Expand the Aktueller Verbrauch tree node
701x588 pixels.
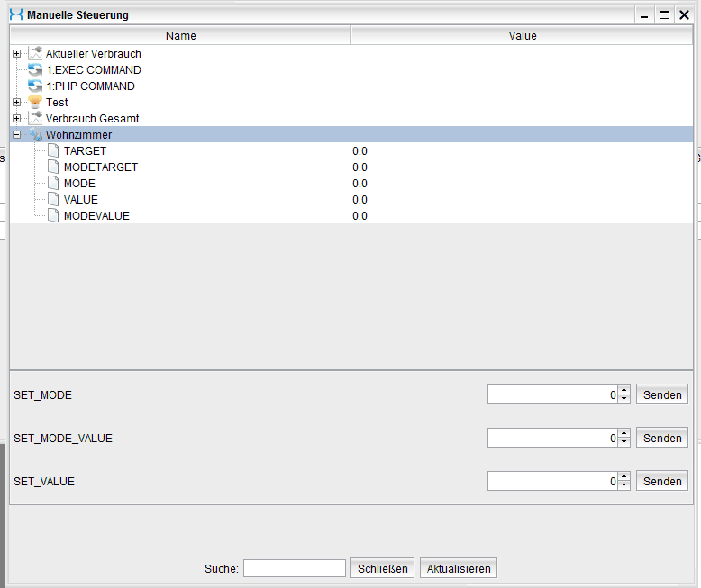[16, 54]
